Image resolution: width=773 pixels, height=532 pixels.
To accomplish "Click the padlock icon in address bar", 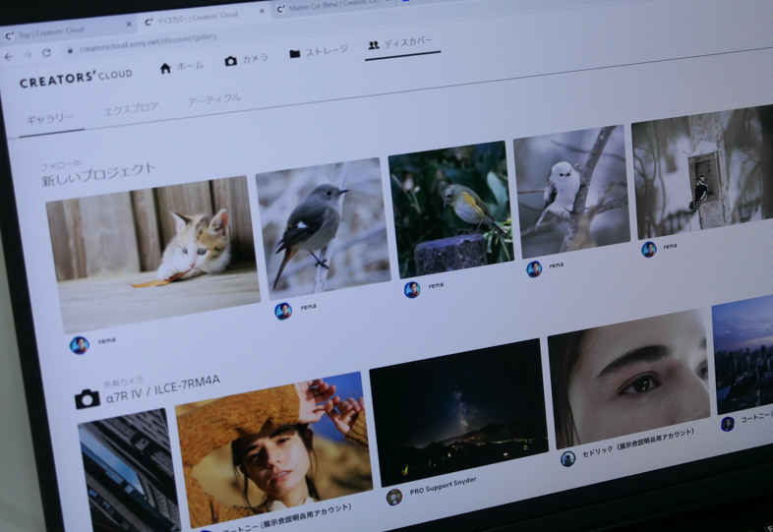I will (x=69, y=51).
